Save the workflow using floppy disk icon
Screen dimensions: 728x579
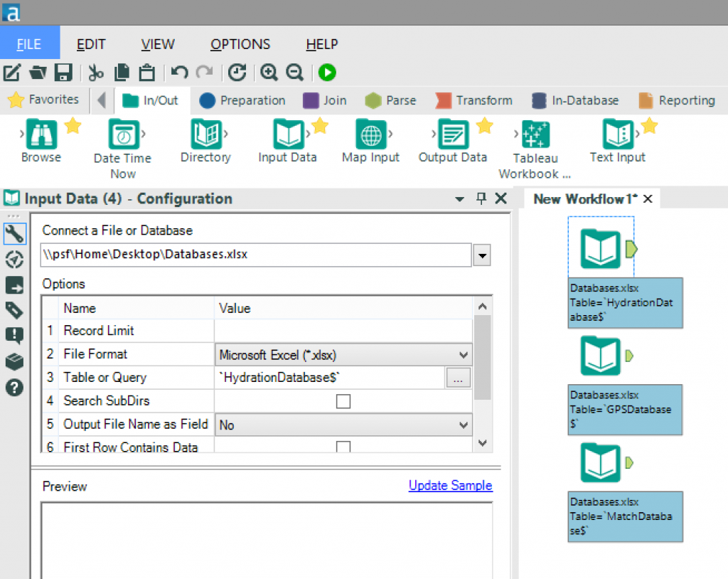(x=63, y=73)
